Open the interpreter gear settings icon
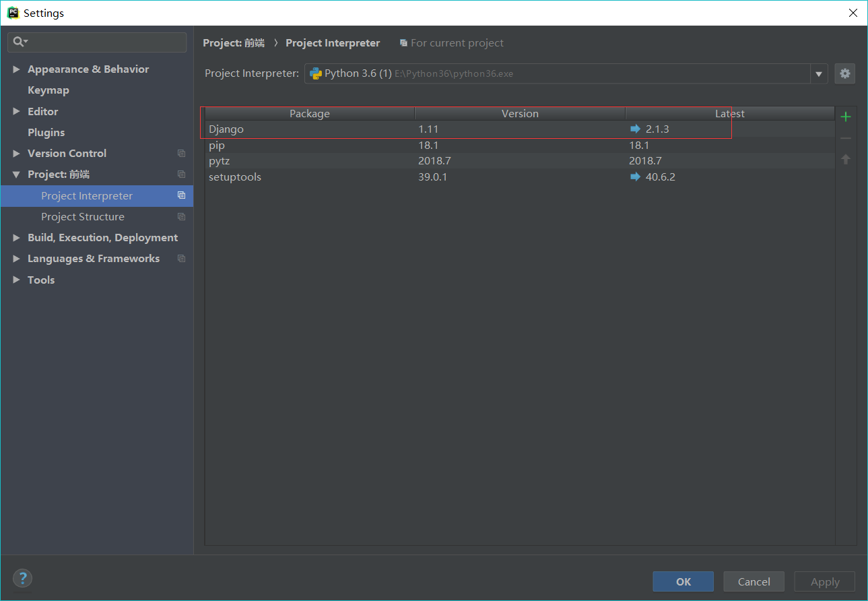This screenshot has height=601, width=868. coord(845,73)
